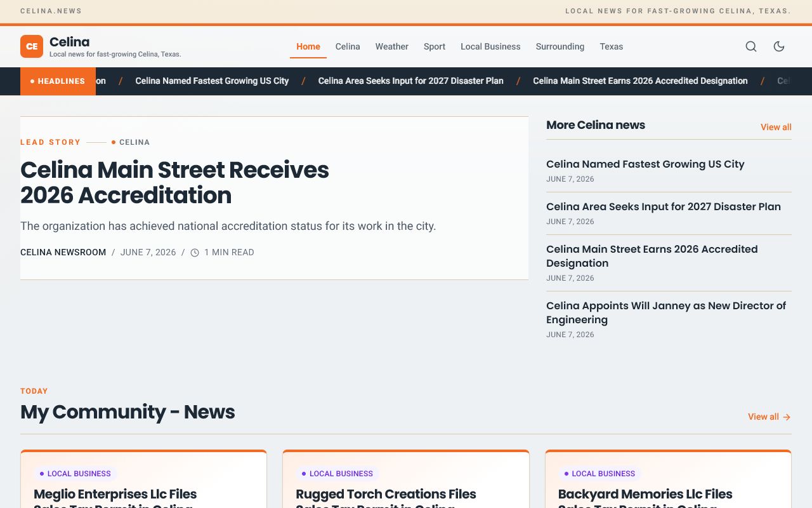Click View all next to More Celina news
This screenshot has width=812, height=508.
click(776, 127)
